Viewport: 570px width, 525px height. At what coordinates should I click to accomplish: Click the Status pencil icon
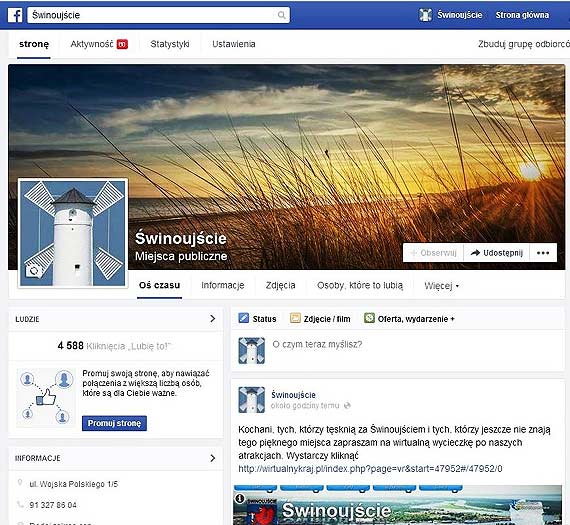point(244,318)
